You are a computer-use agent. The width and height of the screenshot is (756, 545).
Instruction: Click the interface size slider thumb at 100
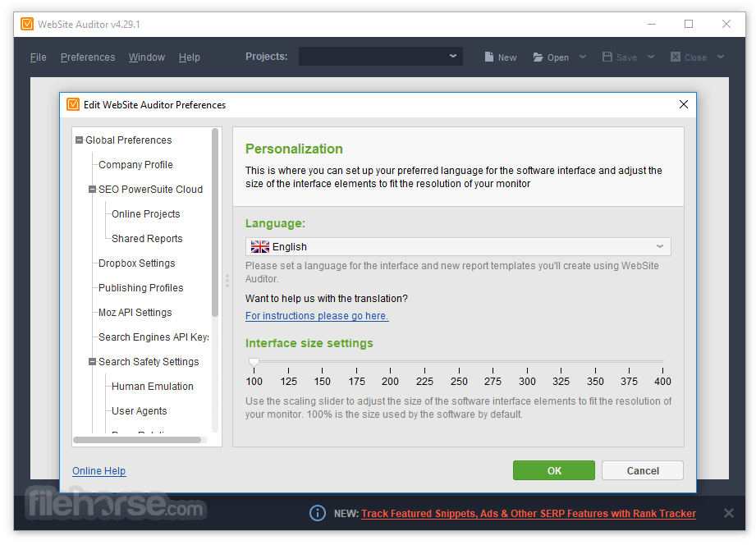tap(254, 362)
